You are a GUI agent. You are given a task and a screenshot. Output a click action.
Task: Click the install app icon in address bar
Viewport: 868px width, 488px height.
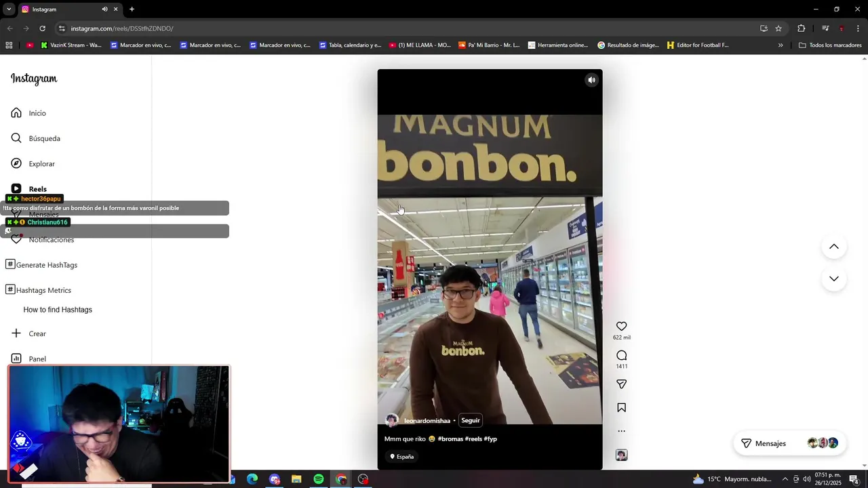764,28
